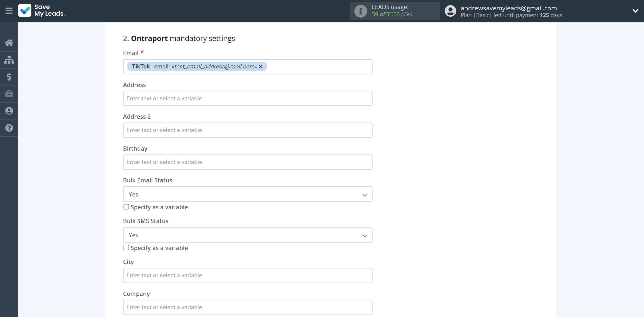Click the Save My Leads home icon

[x=9, y=42]
